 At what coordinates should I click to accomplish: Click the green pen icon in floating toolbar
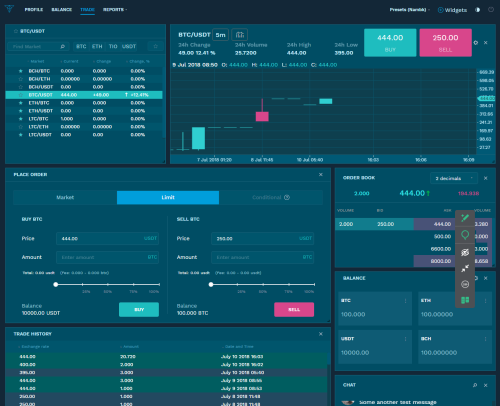[x=465, y=218]
